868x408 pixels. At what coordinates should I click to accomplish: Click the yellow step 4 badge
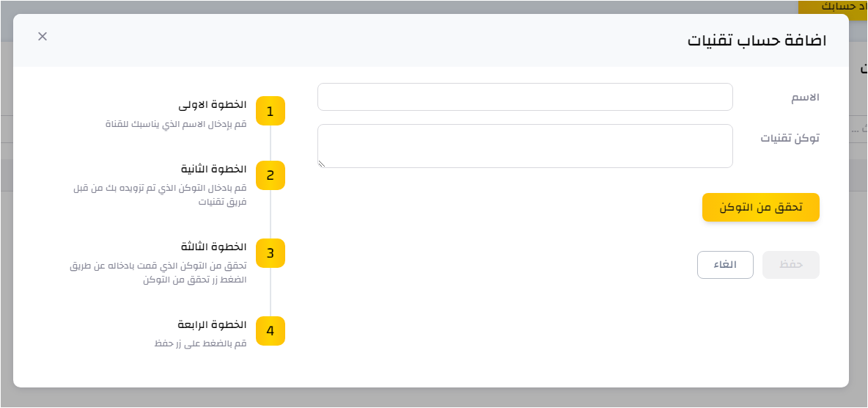point(270,331)
